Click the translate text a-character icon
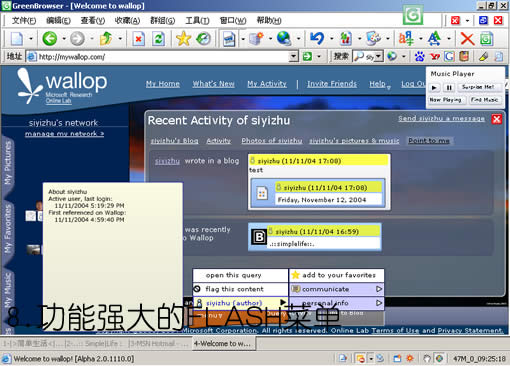Screen dimensions: 510x366 coord(406,39)
